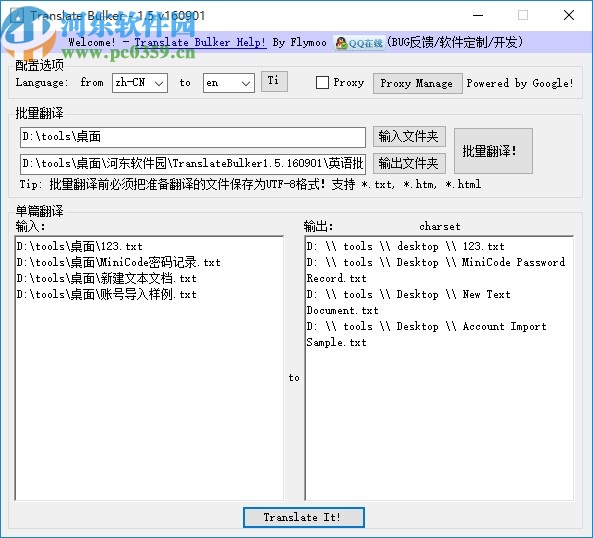
Task: Click inside the 输出 text area
Action: tap(439, 368)
